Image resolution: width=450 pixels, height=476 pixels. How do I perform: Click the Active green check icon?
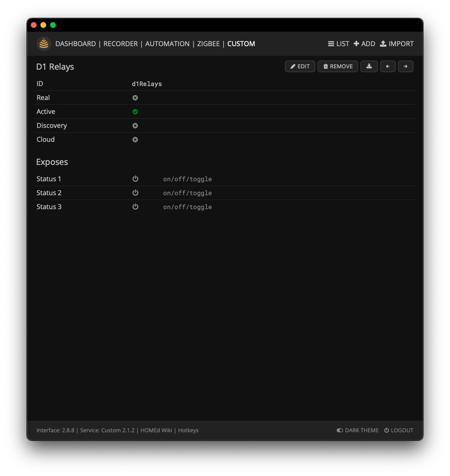pos(135,112)
